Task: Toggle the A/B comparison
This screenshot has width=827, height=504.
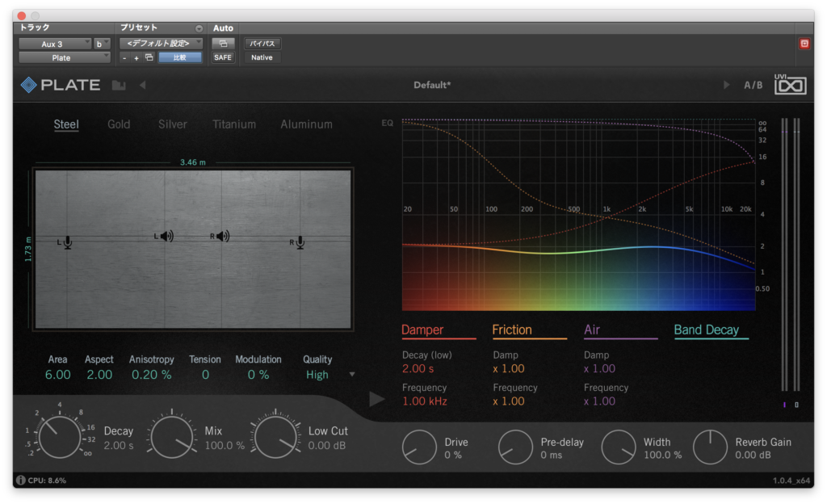Action: coord(754,85)
